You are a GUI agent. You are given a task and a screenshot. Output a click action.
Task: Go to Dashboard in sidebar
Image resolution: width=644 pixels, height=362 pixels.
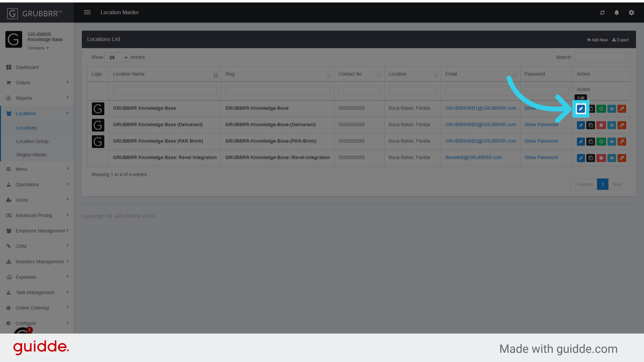pos(37,67)
